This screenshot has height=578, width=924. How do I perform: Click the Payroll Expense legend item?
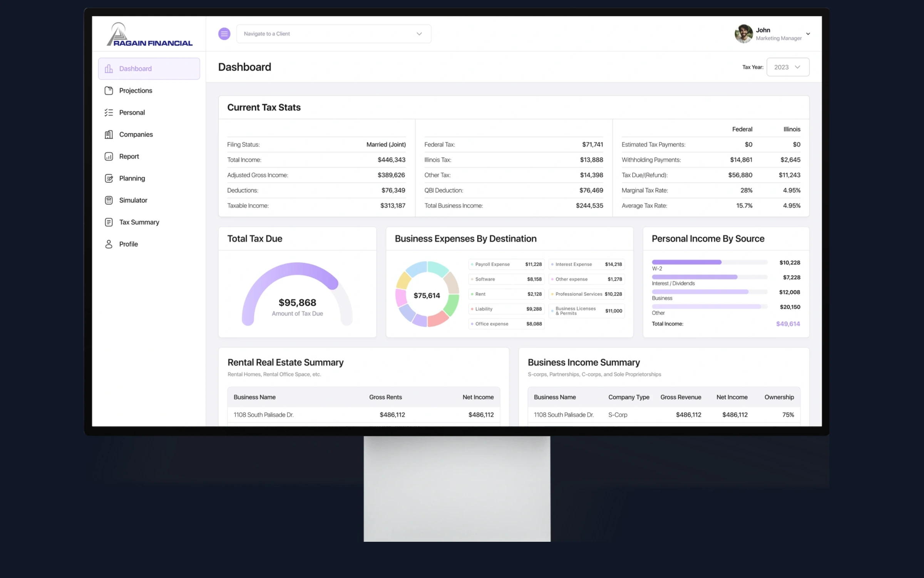click(506, 264)
